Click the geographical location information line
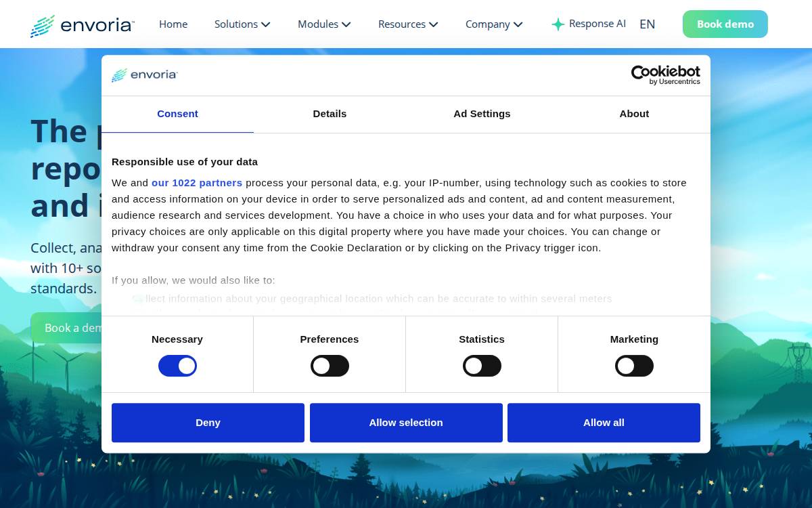Screen dimensions: 812x508 [372, 299]
